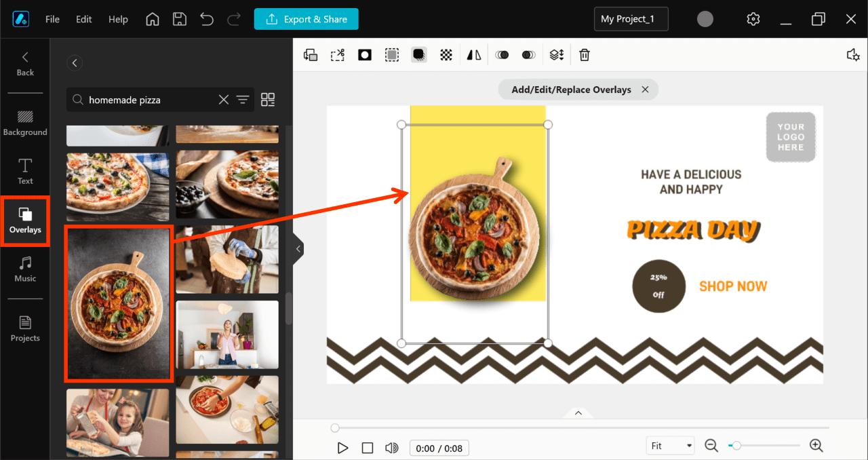The width and height of the screenshot is (868, 460).
Task: Open the mask tool icon
Action: tap(364, 54)
